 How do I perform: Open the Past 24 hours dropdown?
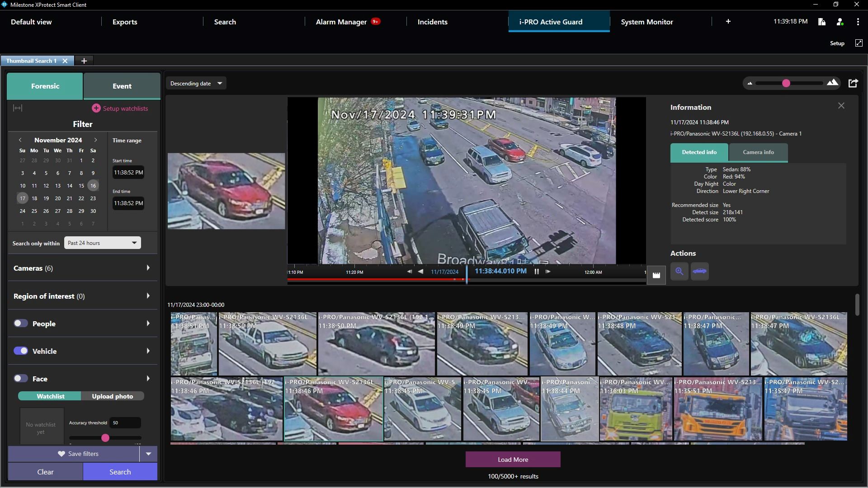(x=102, y=243)
